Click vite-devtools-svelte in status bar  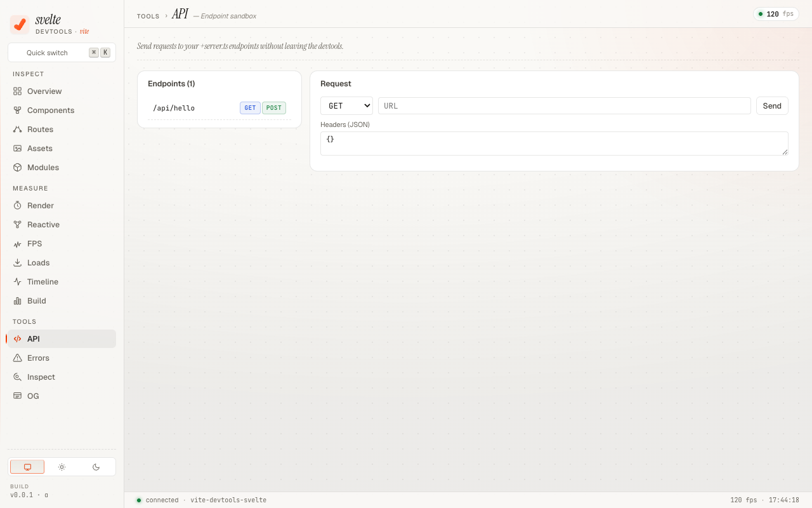(228, 500)
